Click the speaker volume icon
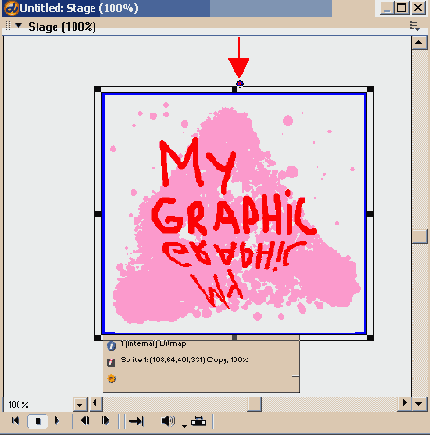This screenshot has height=435, width=430. click(x=168, y=421)
